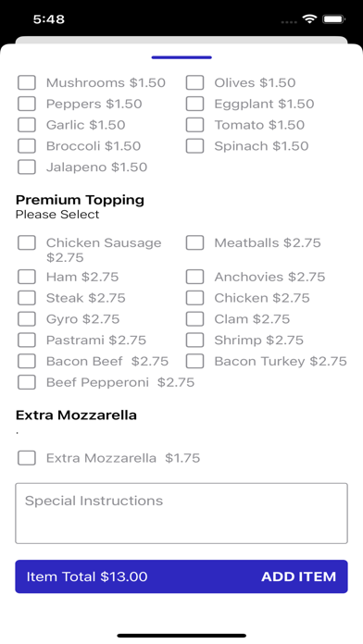
Task: Focus the Special Instructions text box
Action: click(x=181, y=514)
